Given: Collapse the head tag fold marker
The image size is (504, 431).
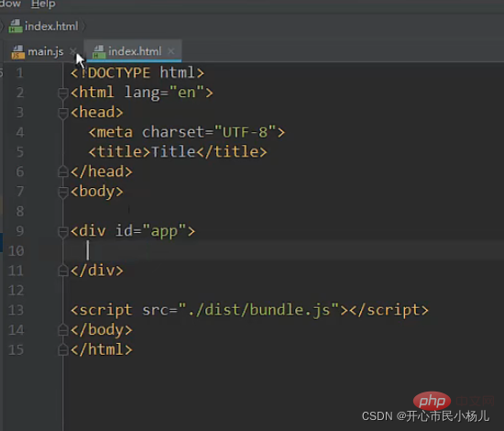Looking at the screenshot, I should pyautogui.click(x=62, y=113).
